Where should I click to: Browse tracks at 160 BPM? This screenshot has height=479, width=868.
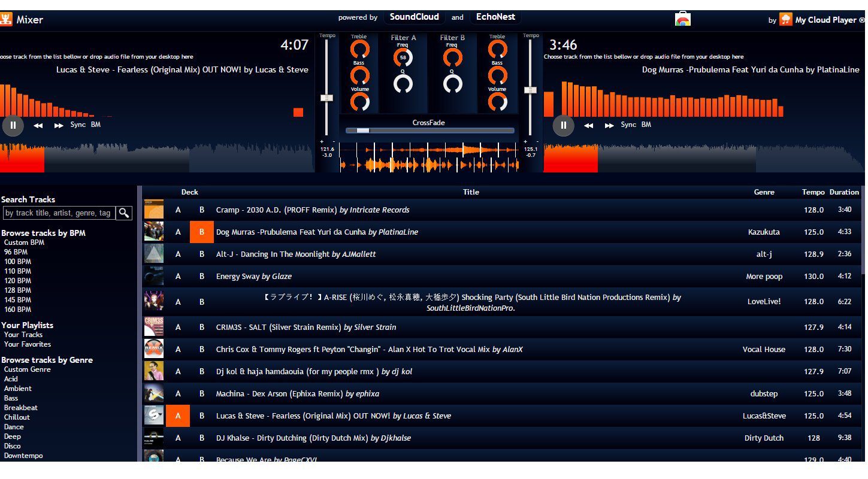pyautogui.click(x=17, y=310)
